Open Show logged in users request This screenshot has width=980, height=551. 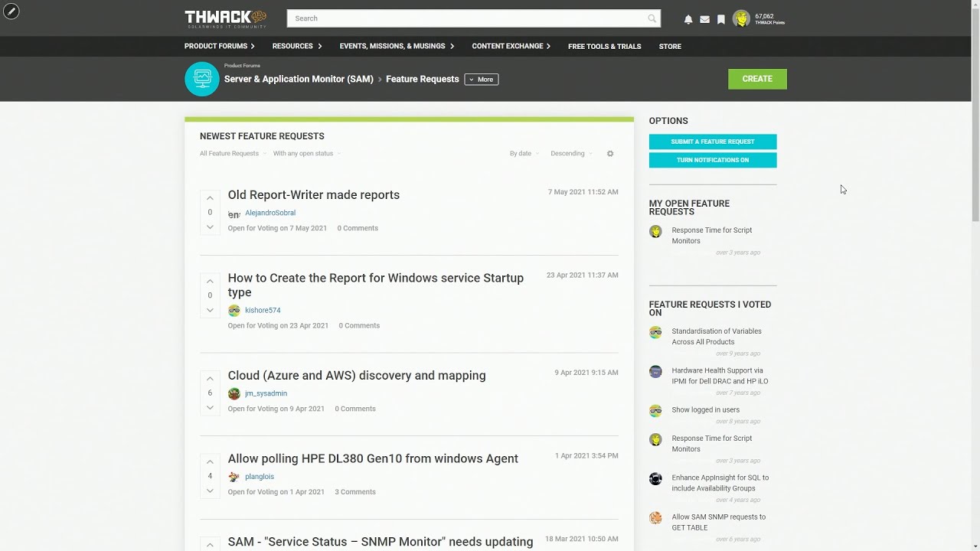(x=706, y=410)
